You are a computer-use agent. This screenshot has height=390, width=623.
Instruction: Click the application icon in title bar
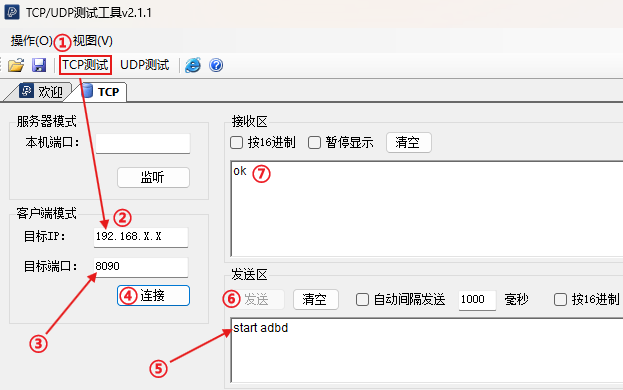[x=12, y=12]
